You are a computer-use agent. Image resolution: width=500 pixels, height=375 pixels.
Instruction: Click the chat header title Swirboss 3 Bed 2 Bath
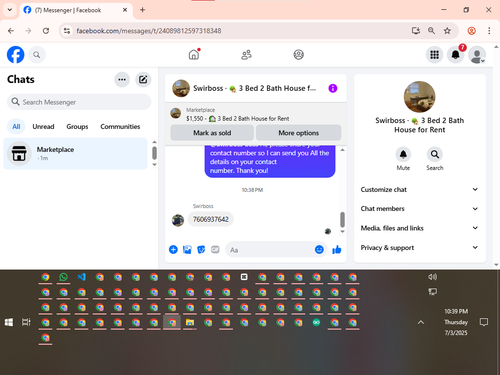[254, 88]
